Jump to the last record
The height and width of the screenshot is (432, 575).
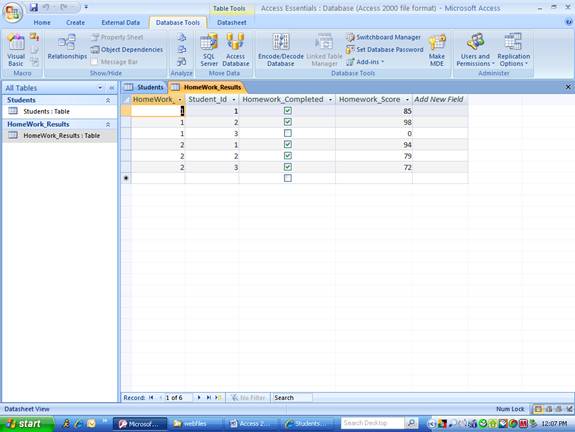point(208,398)
